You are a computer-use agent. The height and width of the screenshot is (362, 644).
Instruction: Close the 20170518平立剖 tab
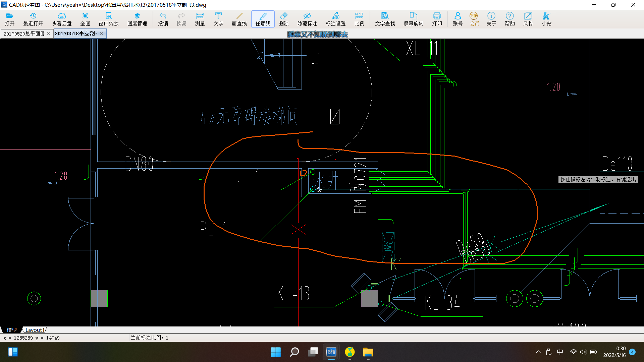pos(102,34)
